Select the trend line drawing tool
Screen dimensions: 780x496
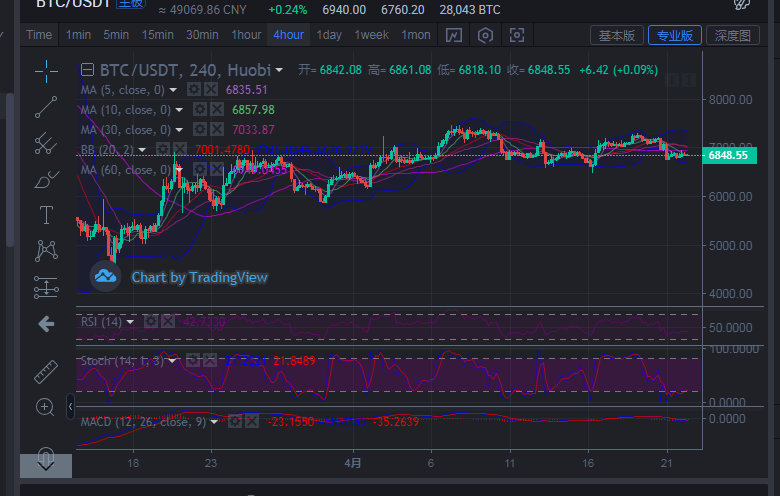[46, 107]
